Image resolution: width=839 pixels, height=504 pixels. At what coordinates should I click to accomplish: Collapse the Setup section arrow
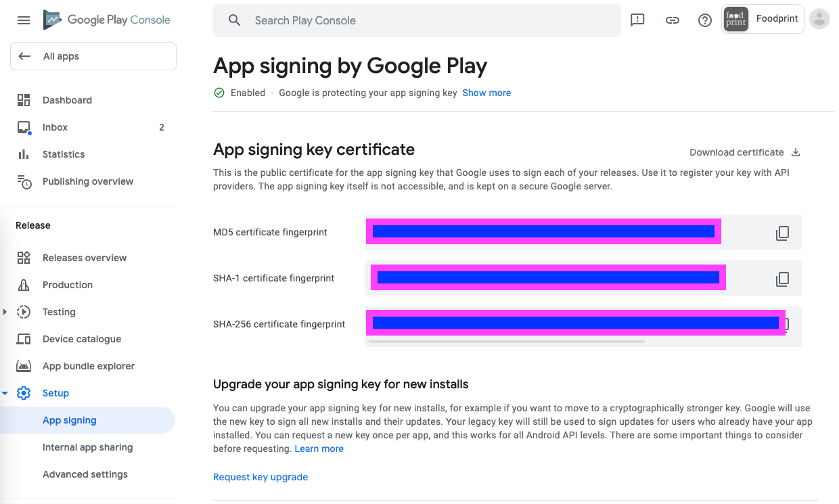(5, 393)
